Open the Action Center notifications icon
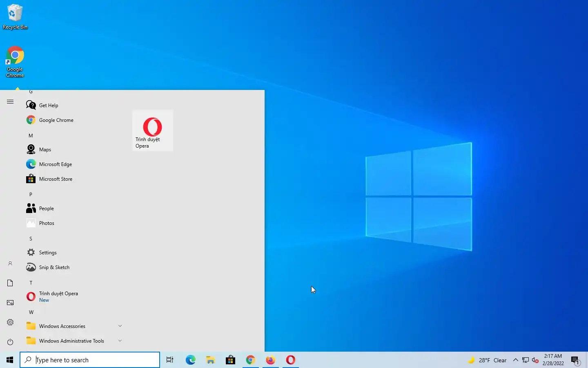588x368 pixels. coord(575,360)
